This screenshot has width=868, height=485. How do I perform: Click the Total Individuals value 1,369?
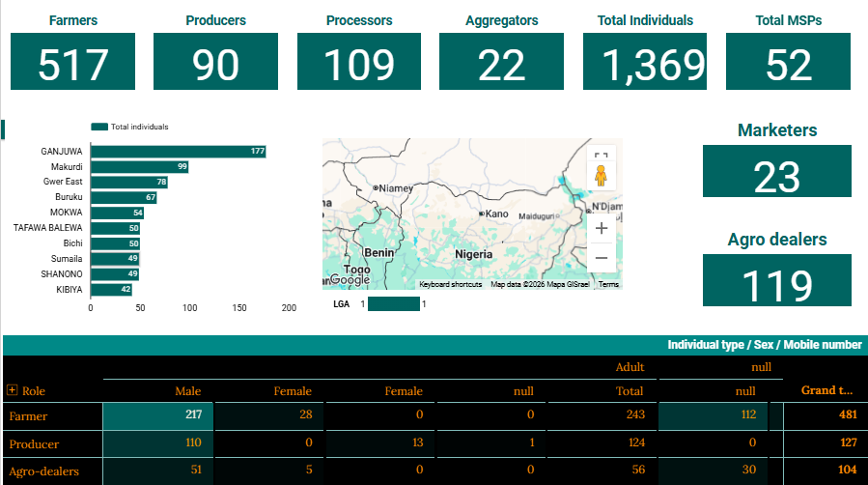point(654,66)
